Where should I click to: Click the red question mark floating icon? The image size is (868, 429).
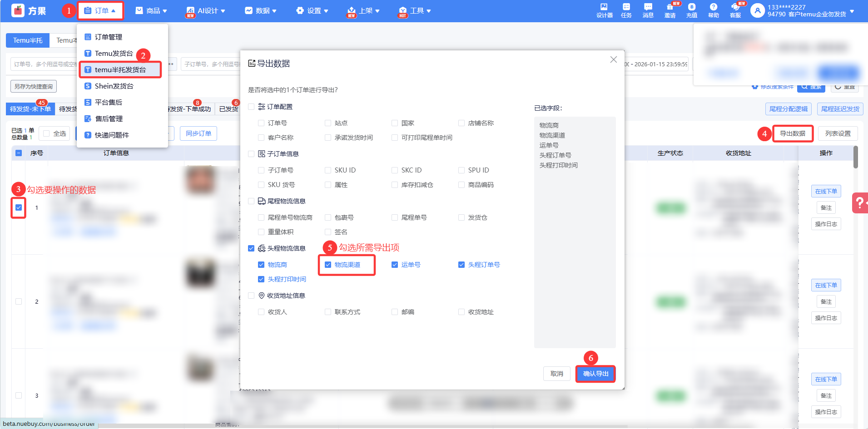[859, 203]
